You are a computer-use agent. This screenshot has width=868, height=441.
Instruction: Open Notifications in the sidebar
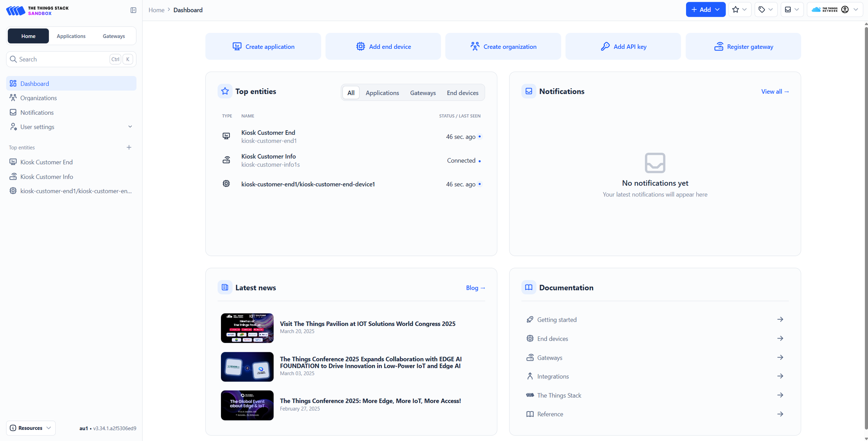coord(71,112)
